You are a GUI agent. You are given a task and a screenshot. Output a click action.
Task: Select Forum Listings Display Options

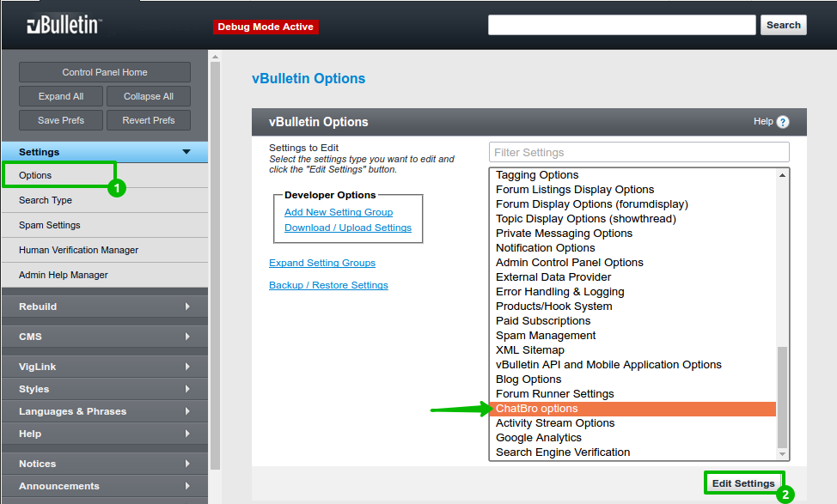tap(633, 190)
